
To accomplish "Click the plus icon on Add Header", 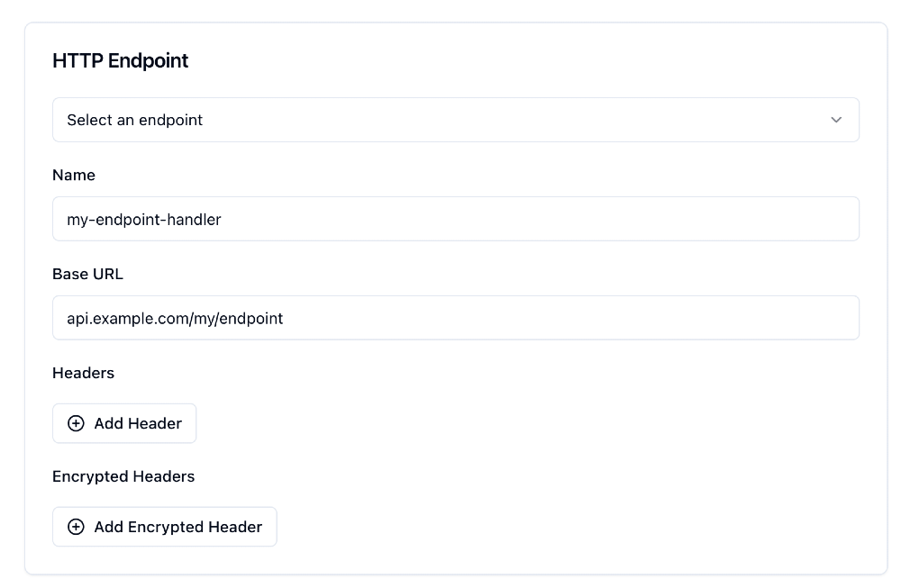I will [77, 423].
